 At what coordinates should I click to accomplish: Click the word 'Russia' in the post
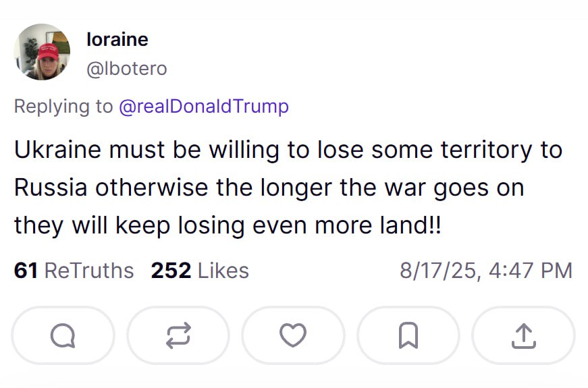click(51, 188)
